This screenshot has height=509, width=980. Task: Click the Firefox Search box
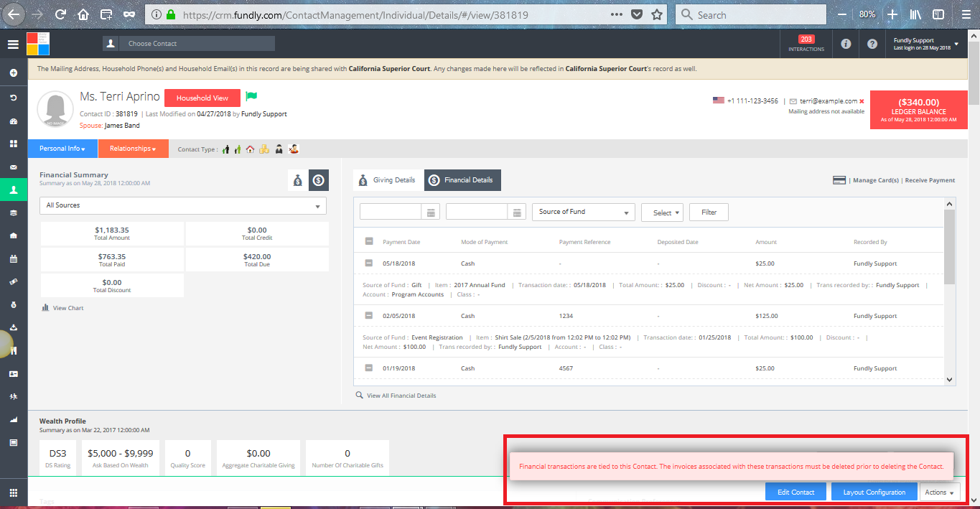tap(752, 14)
